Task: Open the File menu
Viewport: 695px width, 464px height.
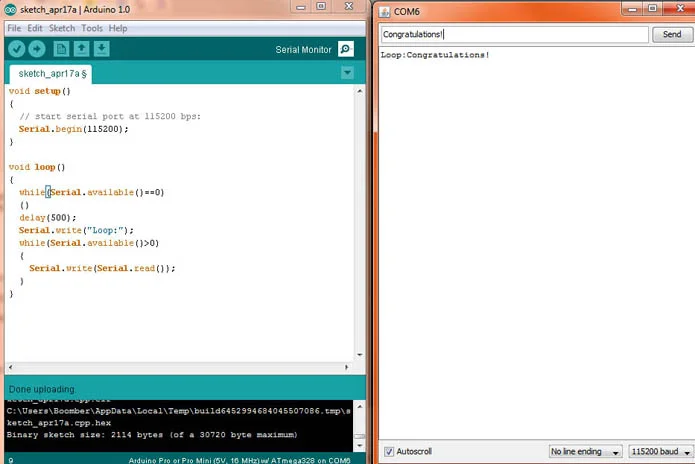Action: click(14, 28)
